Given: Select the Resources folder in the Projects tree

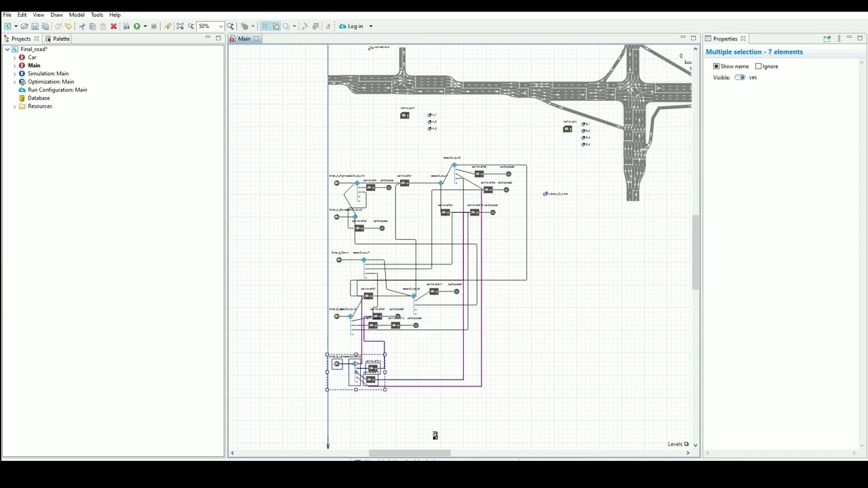Looking at the screenshot, I should coord(40,106).
